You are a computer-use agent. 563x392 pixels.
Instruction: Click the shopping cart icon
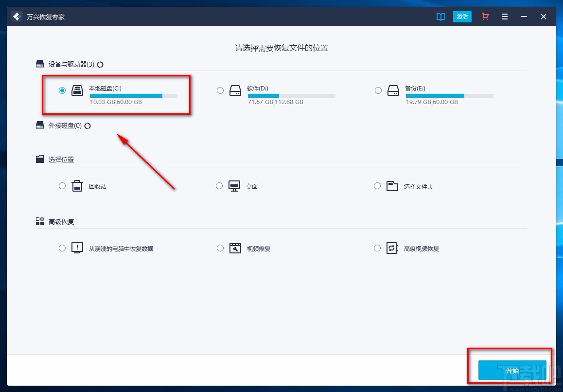(x=485, y=16)
